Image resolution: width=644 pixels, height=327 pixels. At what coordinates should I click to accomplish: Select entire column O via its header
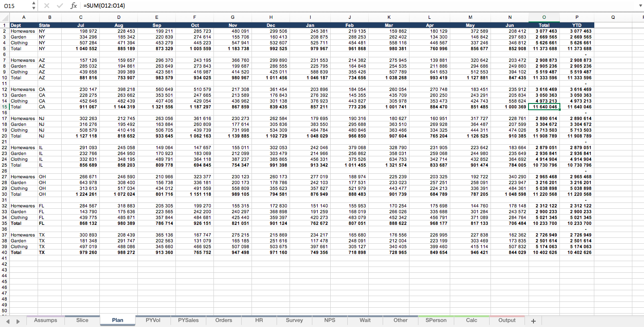tap(544, 17)
